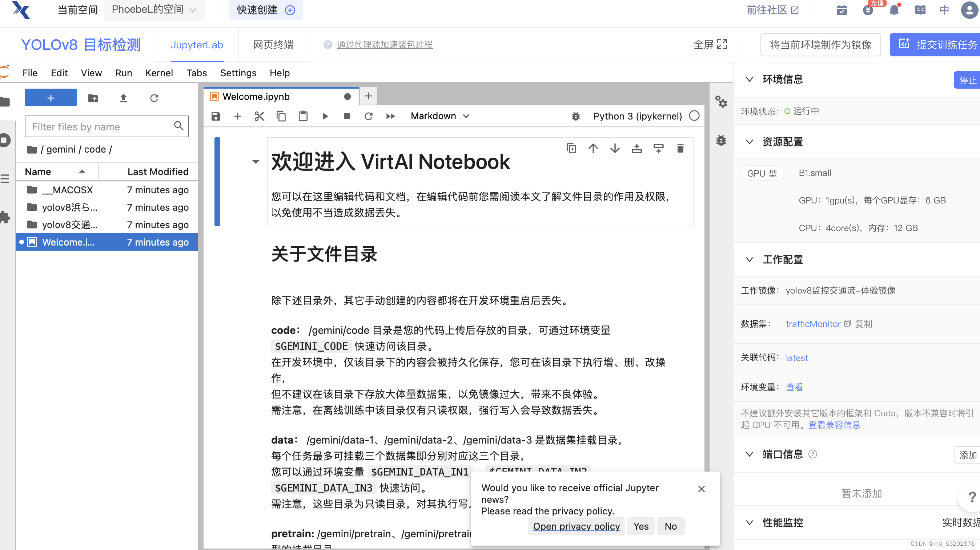
Task: Open the PhoebeL的空间 workspace dropdown
Action: click(x=154, y=9)
